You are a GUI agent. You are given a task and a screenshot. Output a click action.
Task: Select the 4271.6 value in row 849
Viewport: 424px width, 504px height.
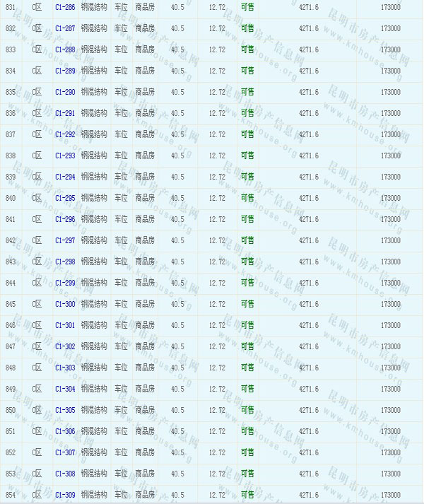coord(308,389)
